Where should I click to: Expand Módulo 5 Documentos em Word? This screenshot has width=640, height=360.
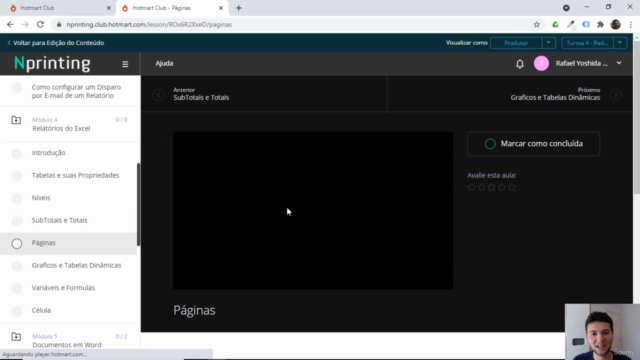tap(69, 340)
